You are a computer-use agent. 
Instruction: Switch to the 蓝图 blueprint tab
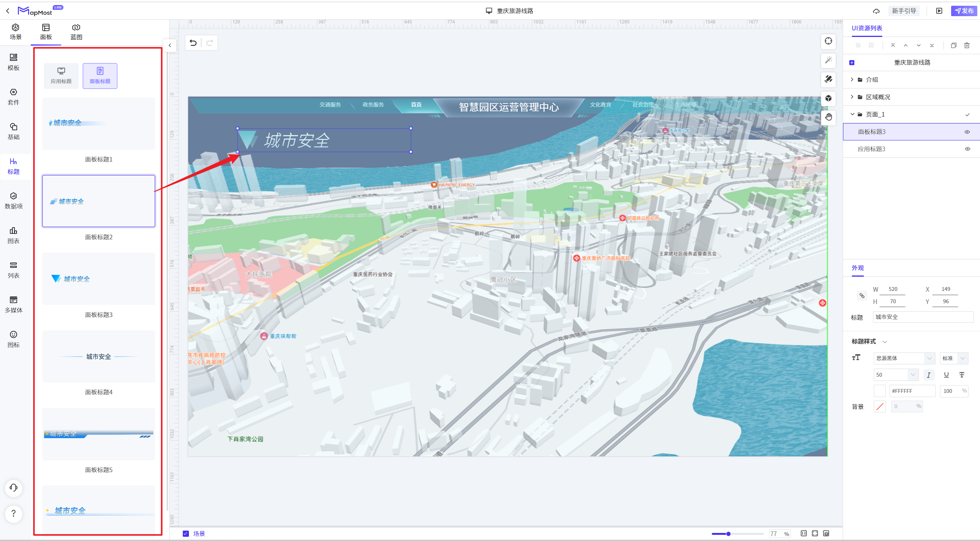point(76,32)
